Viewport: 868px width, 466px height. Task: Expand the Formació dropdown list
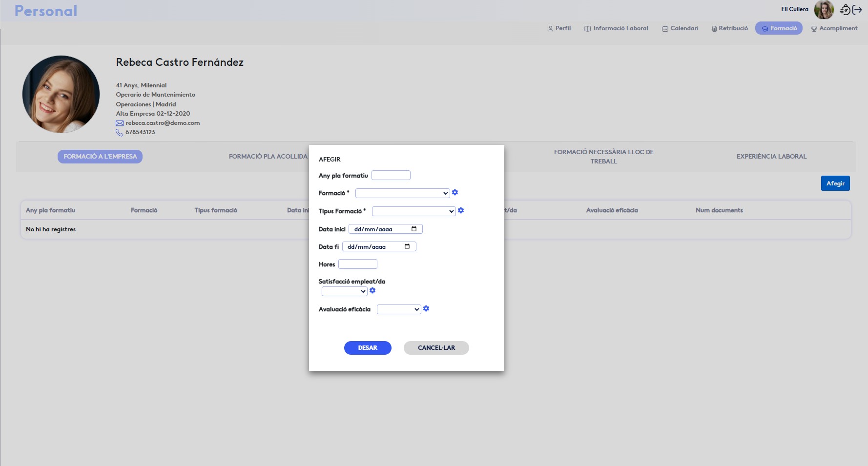click(x=402, y=193)
